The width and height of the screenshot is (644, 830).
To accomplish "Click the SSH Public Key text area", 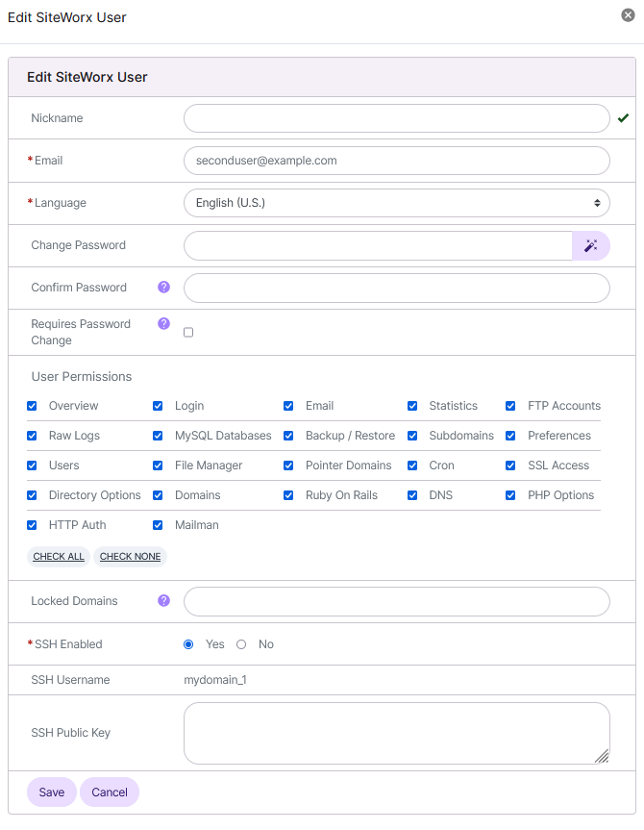I will pyautogui.click(x=396, y=733).
